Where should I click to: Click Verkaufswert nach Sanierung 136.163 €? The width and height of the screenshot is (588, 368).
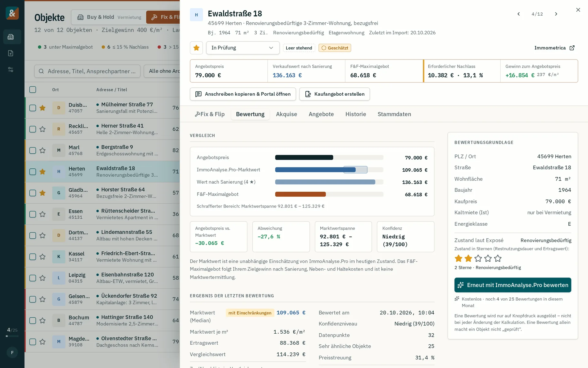coord(306,71)
